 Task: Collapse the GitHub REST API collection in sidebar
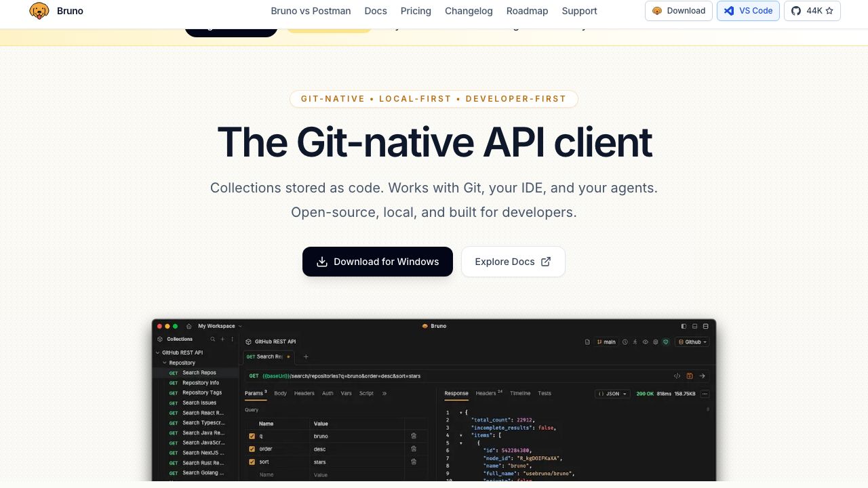pos(158,352)
